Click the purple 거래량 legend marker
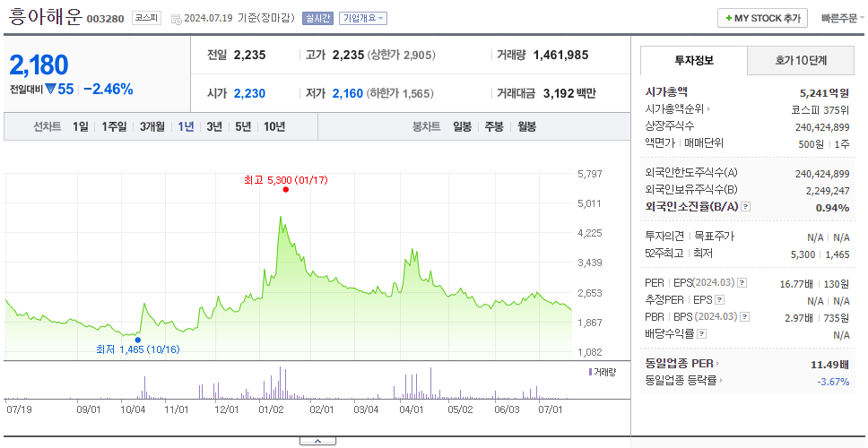Screen dimensions: 868x448 590,372
